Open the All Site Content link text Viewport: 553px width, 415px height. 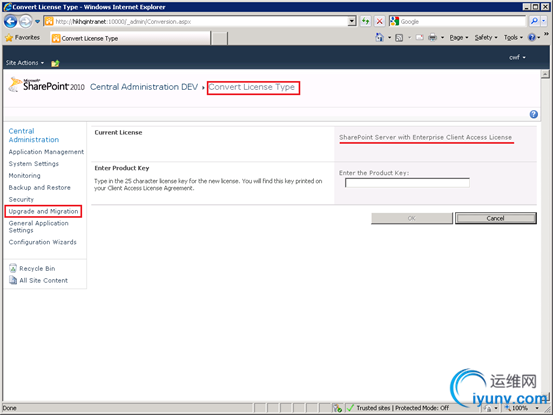coord(43,281)
